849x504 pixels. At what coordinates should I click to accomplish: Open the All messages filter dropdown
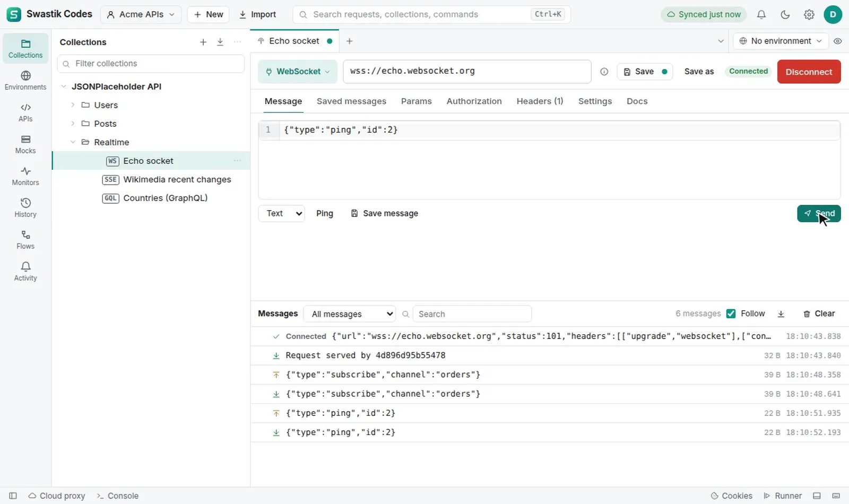(x=350, y=314)
